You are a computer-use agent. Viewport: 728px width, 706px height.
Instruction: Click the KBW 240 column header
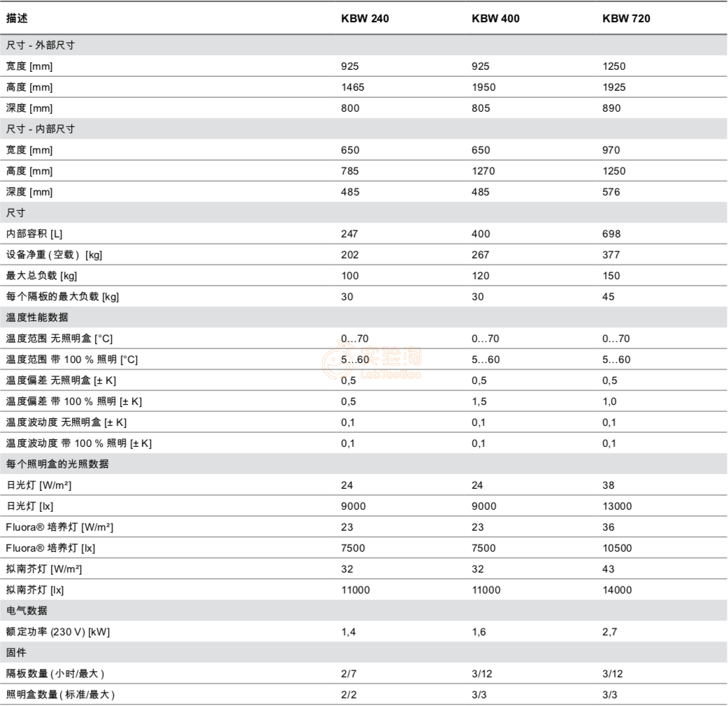(x=364, y=19)
